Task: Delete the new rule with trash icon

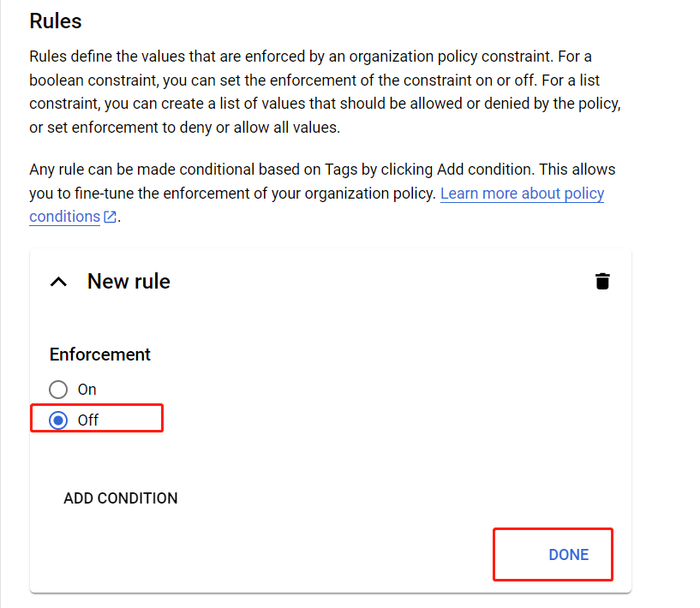Action: pyautogui.click(x=602, y=282)
